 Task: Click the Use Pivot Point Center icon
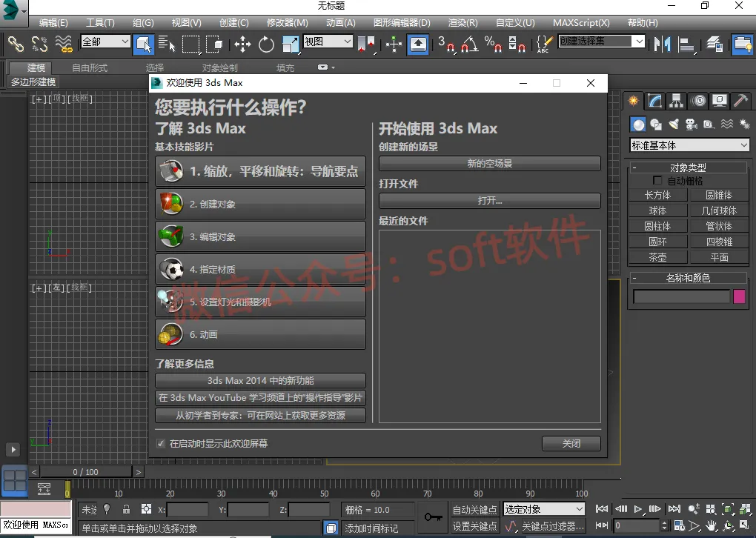pos(366,44)
